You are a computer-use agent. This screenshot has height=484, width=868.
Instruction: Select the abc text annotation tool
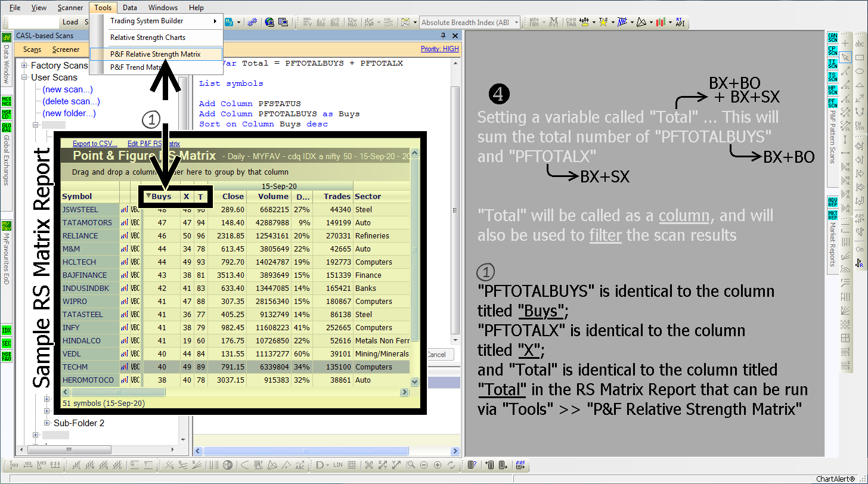(x=860, y=44)
